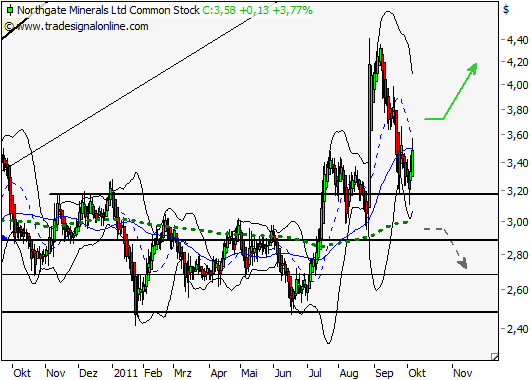Viewport: 531px width, 380px height.
Task: Click the copyright symbol before the website address
Action: [x=9, y=26]
